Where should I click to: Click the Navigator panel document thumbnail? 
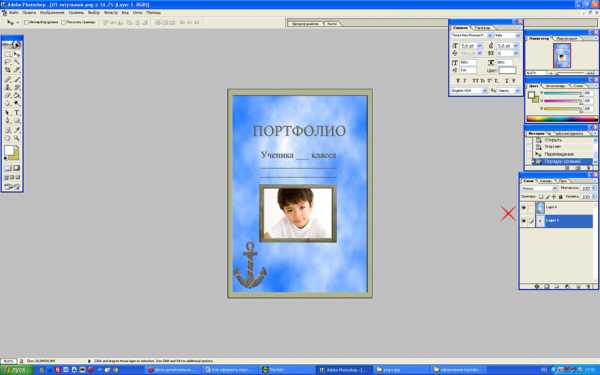(562, 56)
